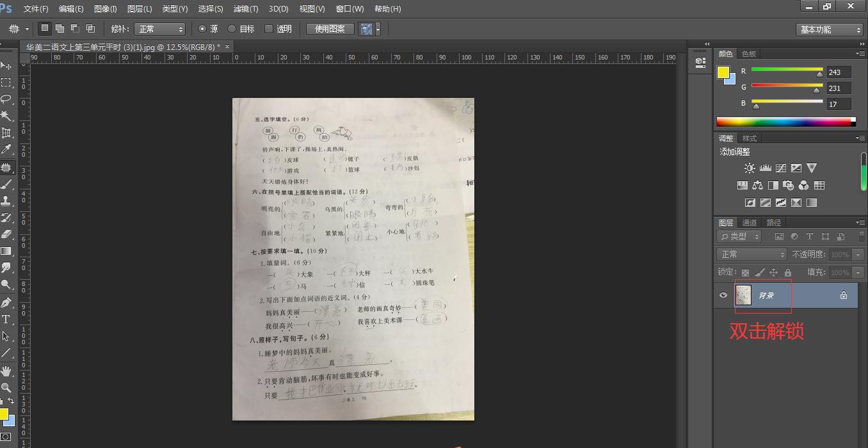This screenshot has width=868, height=448.
Task: Expand the 不透明度 opacity dropdown
Action: click(858, 254)
